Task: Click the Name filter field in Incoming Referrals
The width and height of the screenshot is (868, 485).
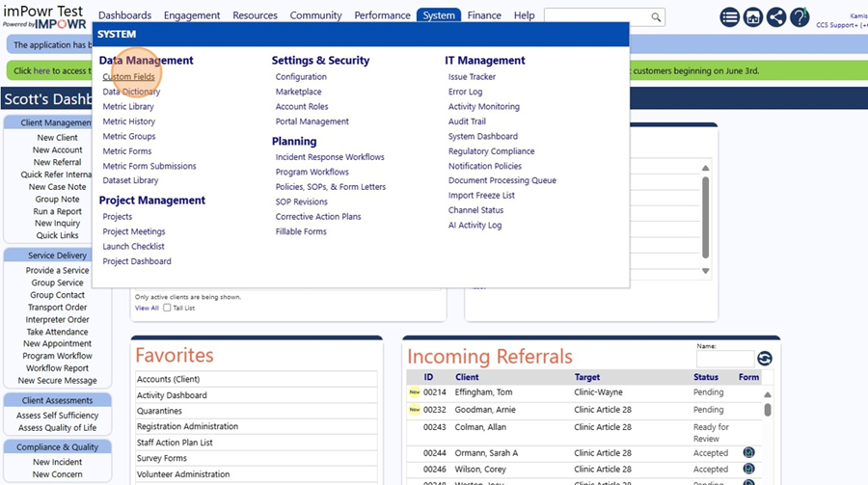Action: (725, 359)
